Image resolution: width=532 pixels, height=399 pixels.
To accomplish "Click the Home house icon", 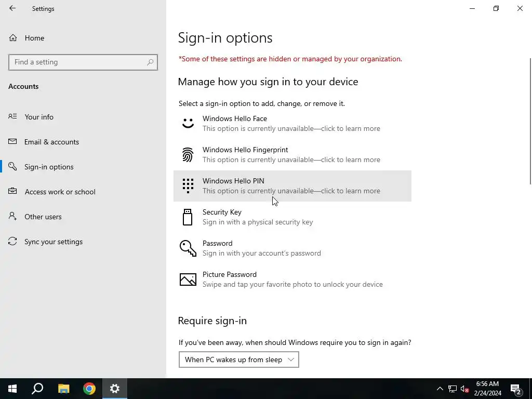I will coord(13,37).
